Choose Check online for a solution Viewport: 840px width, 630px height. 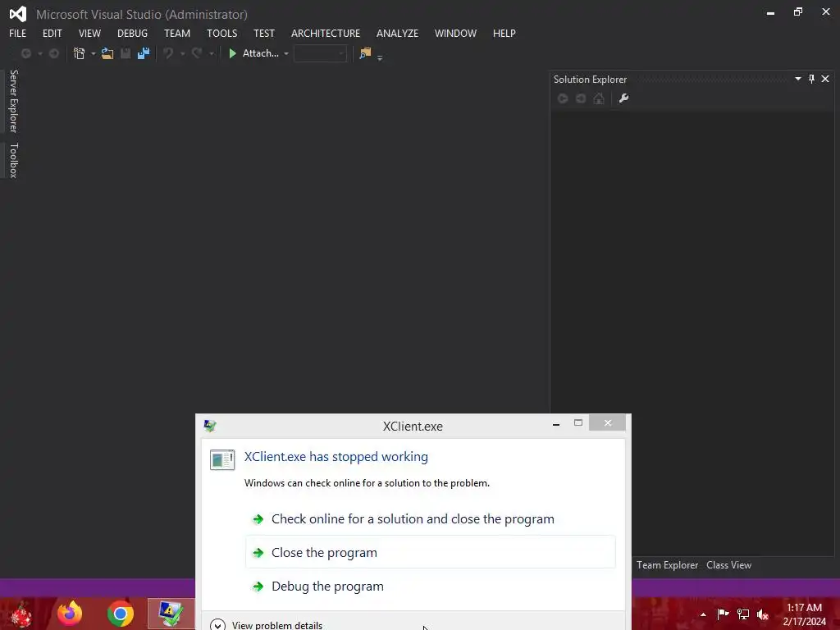[430, 519]
